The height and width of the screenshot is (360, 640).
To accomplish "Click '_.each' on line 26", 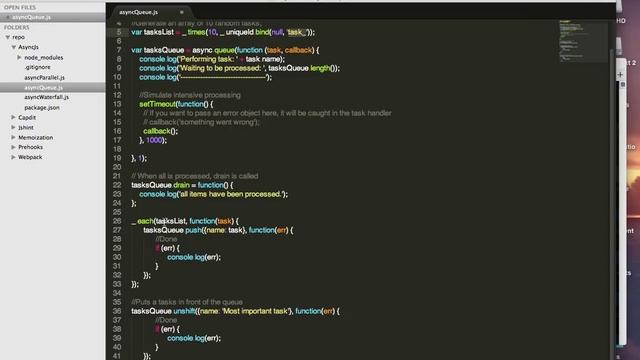I will [x=142, y=221].
